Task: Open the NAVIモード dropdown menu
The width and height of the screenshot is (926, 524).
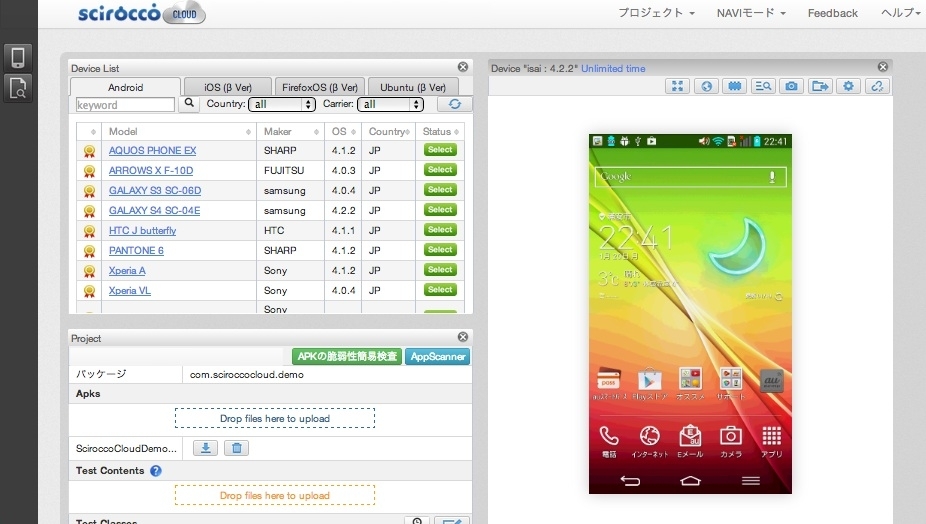Action: pos(751,13)
